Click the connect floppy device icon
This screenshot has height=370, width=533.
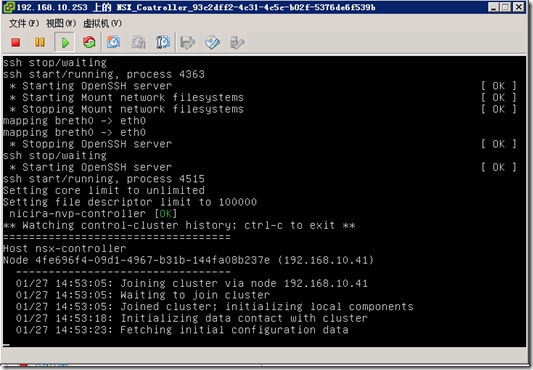coord(188,43)
